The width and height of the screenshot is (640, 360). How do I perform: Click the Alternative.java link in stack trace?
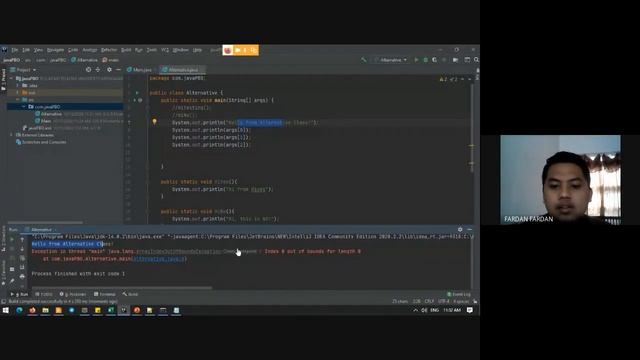click(x=159, y=259)
